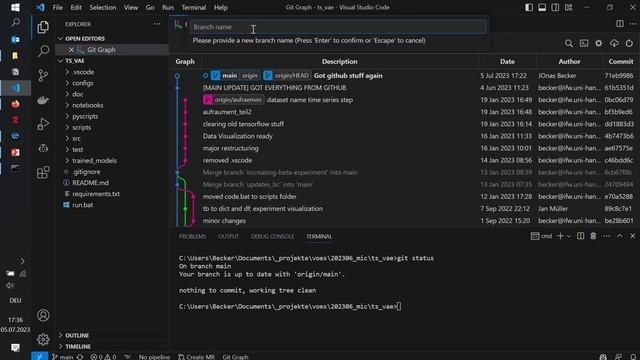This screenshot has width=640, height=360.
Task: Select the main branch label in graph
Action: tap(229, 76)
